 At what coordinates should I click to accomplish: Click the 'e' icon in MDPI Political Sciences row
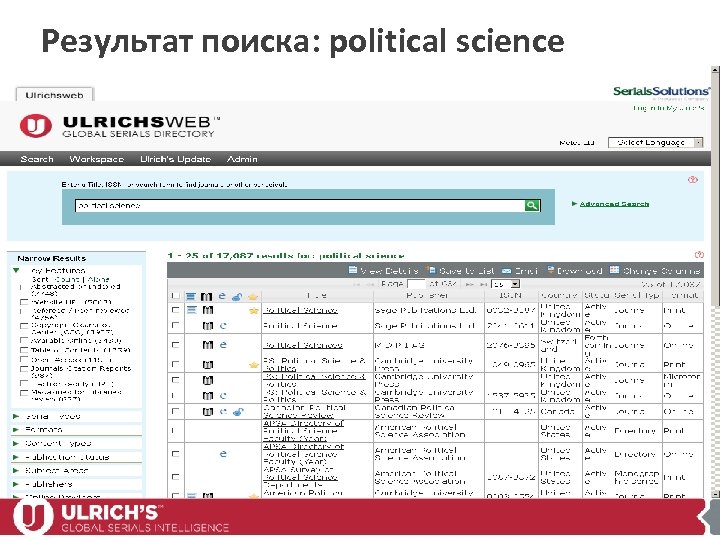(x=223, y=345)
